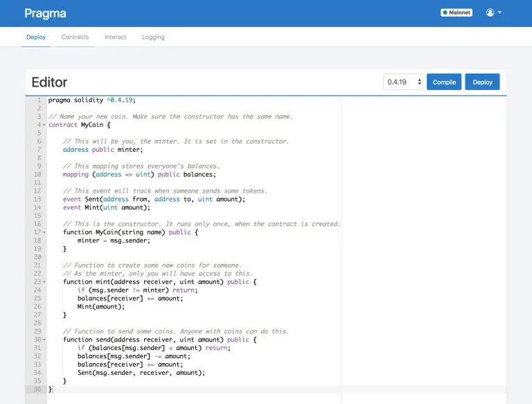Screen dimensions: 532x404
Task: Click 'minter = msg.sender;' line
Action: pos(114,240)
